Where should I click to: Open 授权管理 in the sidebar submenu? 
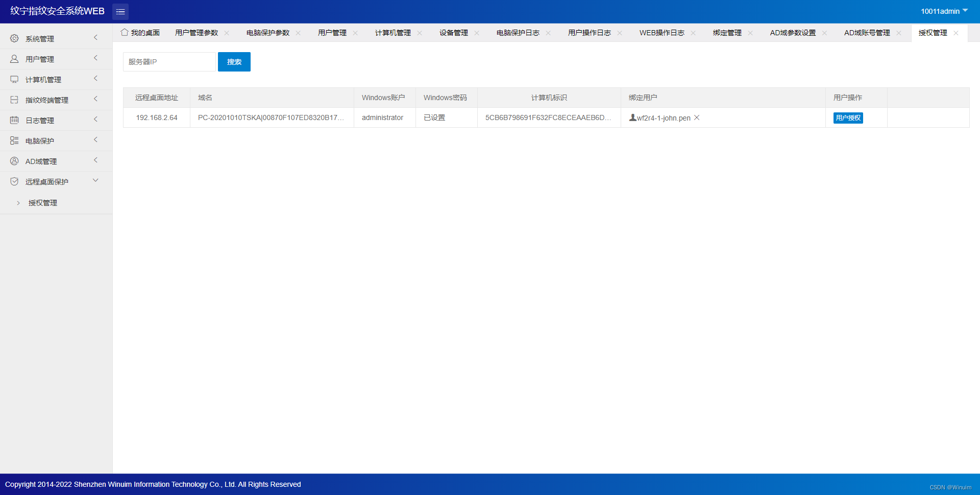tap(43, 203)
